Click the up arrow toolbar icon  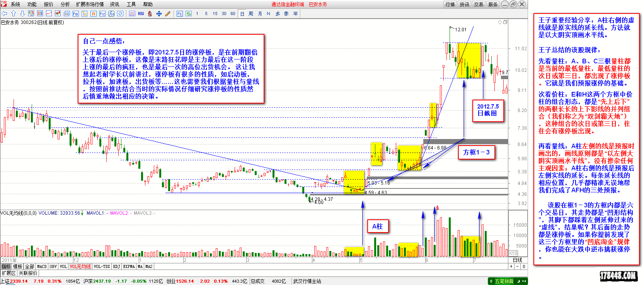pyautogui.click(x=14, y=14)
